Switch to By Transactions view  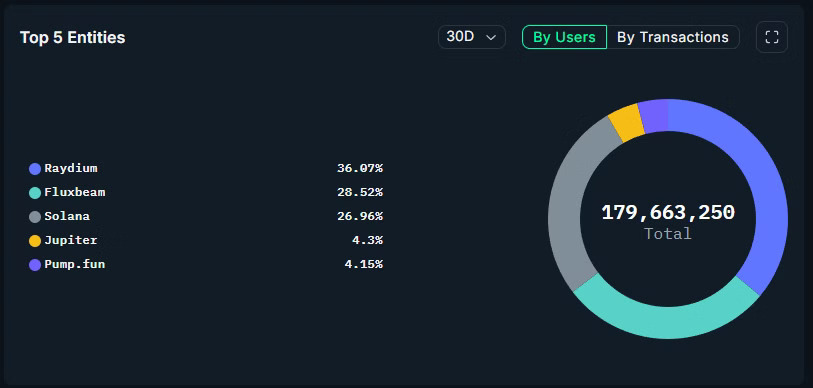click(672, 37)
